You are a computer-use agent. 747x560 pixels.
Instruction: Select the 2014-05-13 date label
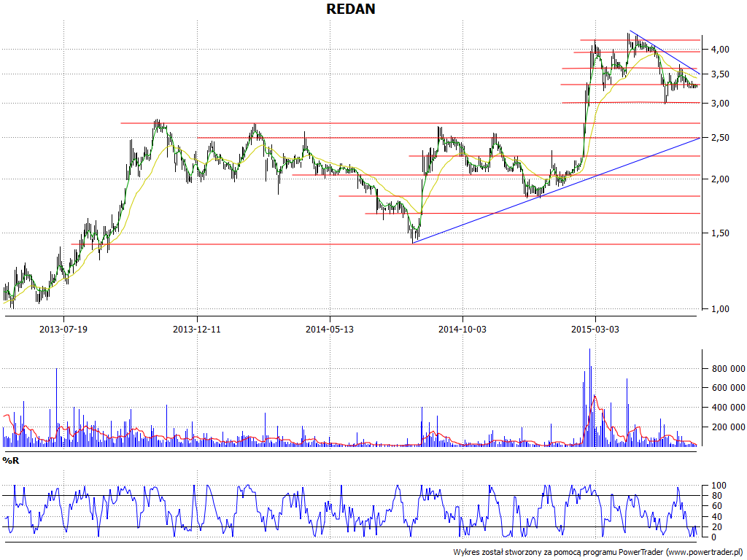pos(330,329)
